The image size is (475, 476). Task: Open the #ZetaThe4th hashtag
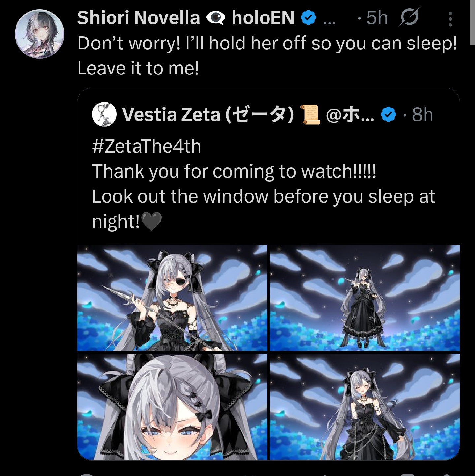[147, 146]
